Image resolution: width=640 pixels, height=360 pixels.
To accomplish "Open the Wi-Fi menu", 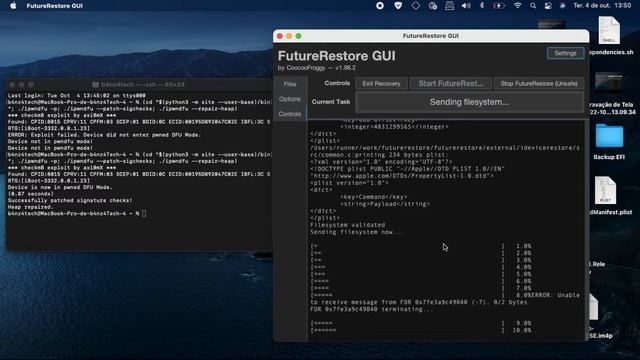I will pos(517,6).
